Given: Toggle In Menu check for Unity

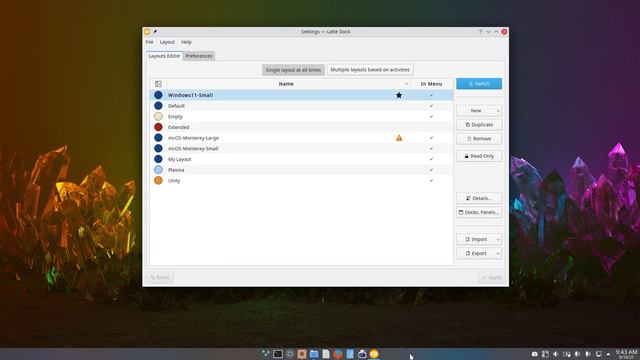Looking at the screenshot, I should 431,180.
